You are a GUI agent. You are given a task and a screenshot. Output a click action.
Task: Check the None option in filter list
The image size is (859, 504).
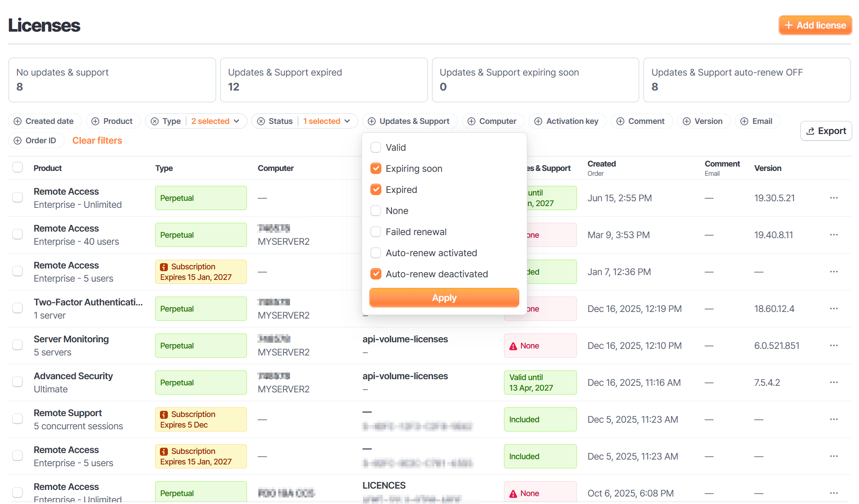376,210
